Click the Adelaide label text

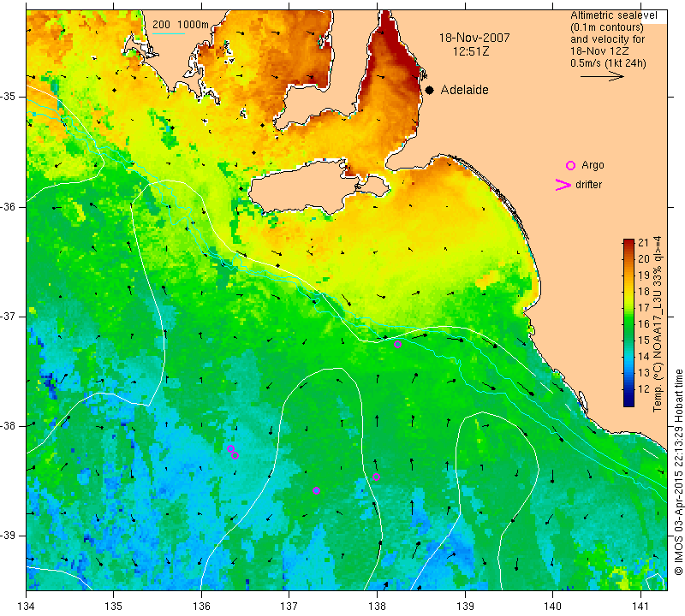click(464, 90)
